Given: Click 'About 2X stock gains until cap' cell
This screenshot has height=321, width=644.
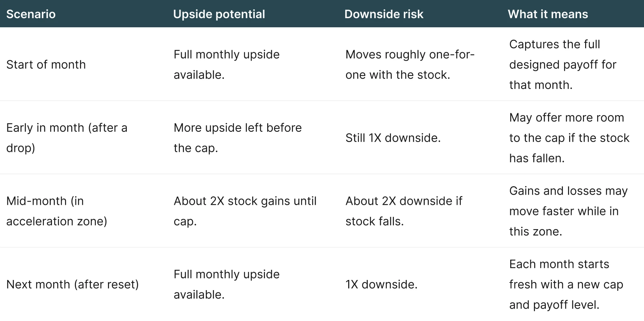Looking at the screenshot, I should coord(245,211).
